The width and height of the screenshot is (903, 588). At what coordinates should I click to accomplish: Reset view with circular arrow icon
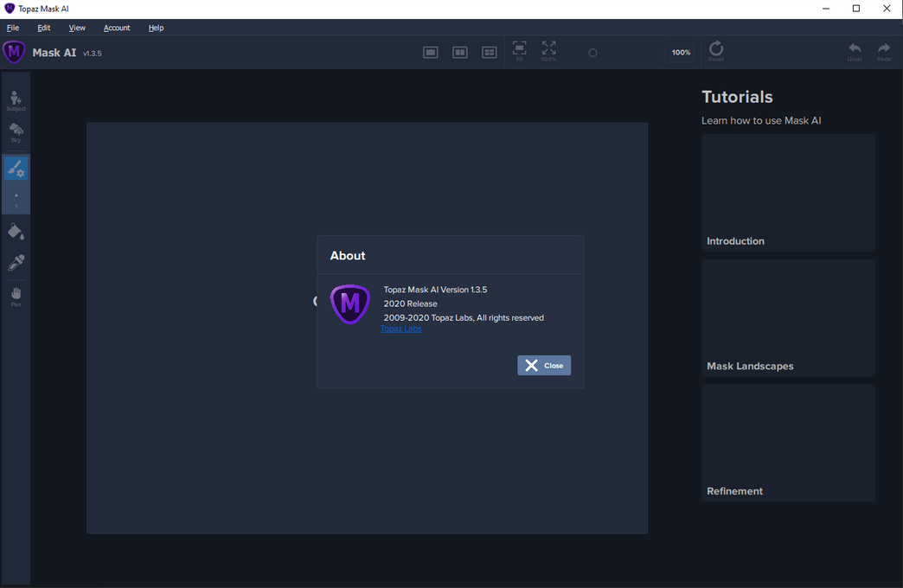[x=716, y=51]
